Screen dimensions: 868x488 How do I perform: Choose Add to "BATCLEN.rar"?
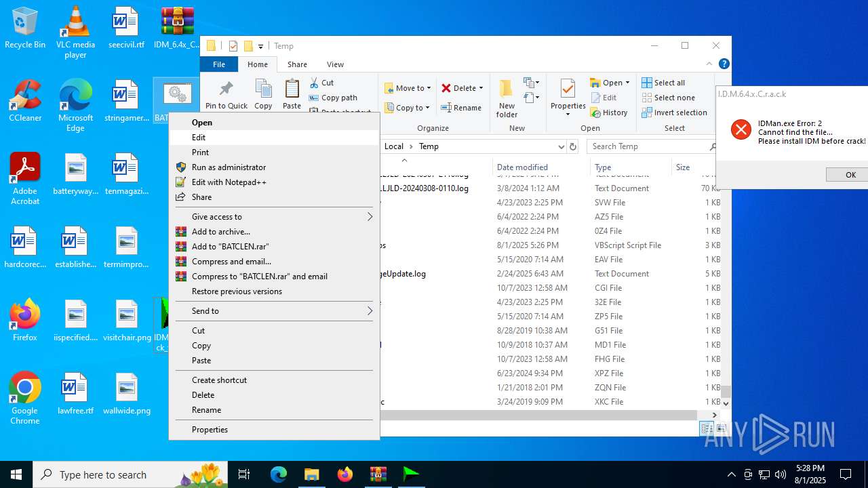pos(274,247)
